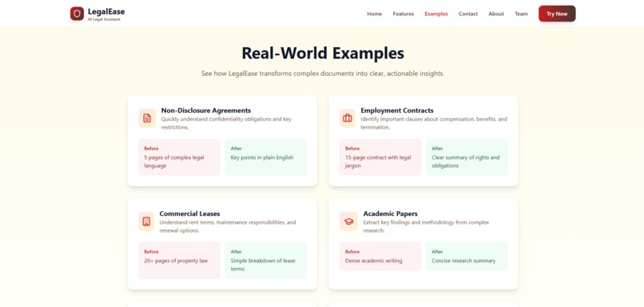
Task: Click "Simple breakdown of lease terms" box
Action: pos(266,260)
